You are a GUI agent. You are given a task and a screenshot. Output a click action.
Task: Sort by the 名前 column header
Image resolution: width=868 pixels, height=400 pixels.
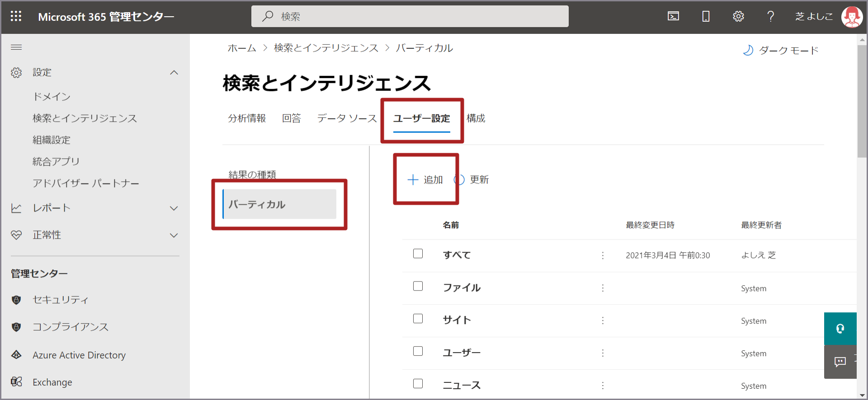tap(451, 225)
